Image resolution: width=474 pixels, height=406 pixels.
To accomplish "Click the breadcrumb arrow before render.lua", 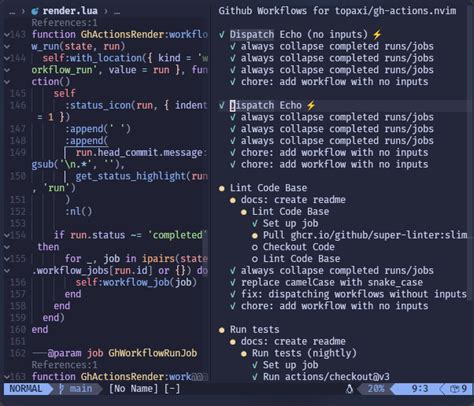I will click(23, 11).
